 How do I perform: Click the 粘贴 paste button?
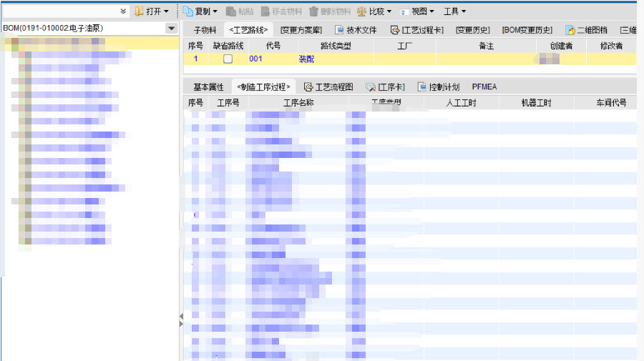(240, 11)
